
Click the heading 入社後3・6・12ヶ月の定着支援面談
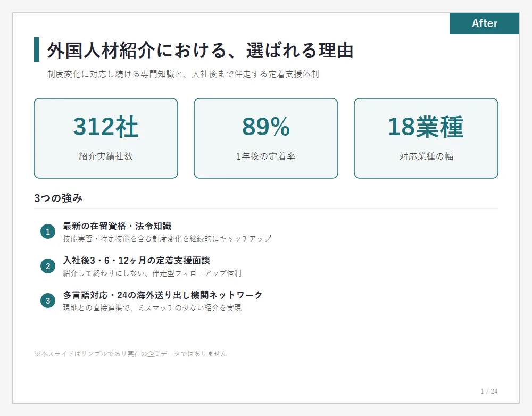[136, 261]
